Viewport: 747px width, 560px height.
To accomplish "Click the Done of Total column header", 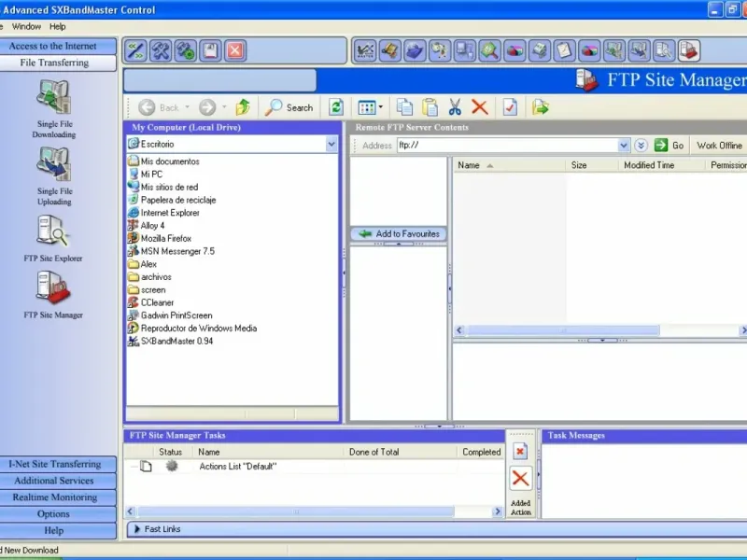I will pyautogui.click(x=400, y=452).
